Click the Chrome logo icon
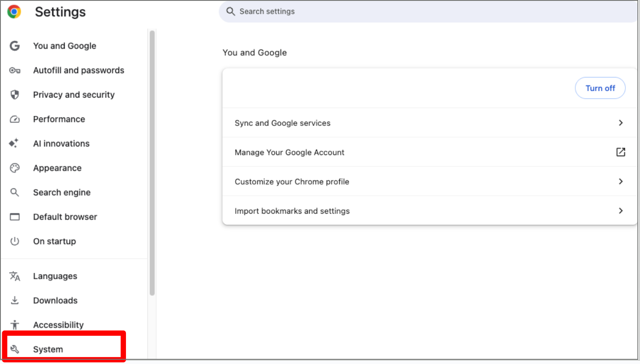 click(14, 12)
